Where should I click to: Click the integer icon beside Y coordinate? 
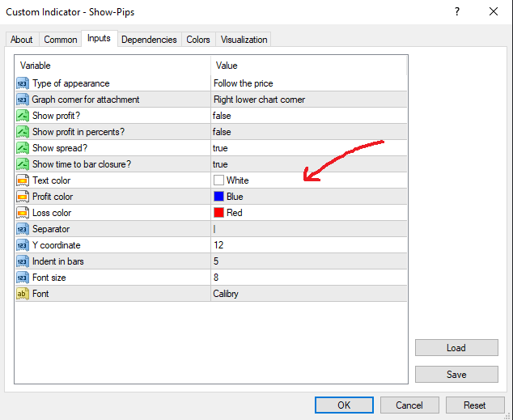tap(23, 245)
